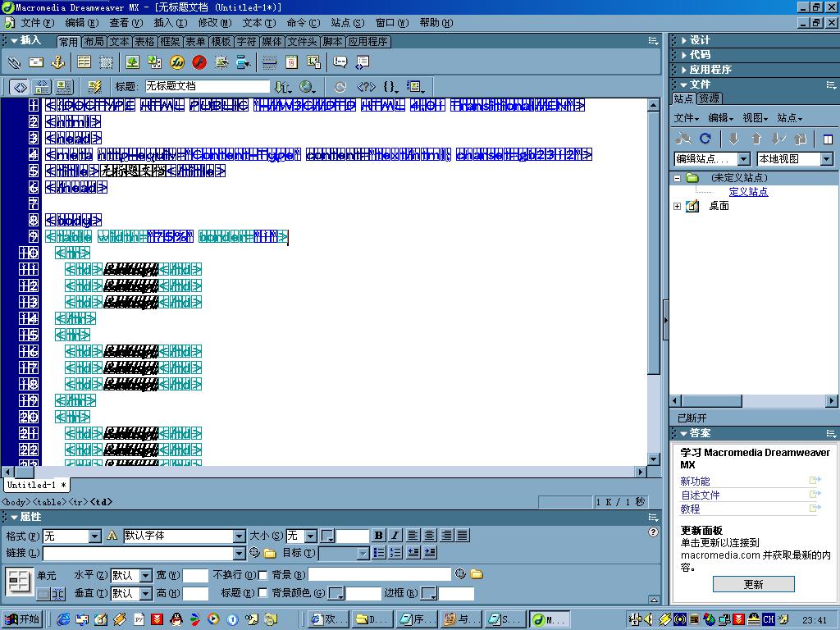Viewport: 840px width, 630px height.
Task: Open the View Options toolbar menu
Action: [x=416, y=87]
